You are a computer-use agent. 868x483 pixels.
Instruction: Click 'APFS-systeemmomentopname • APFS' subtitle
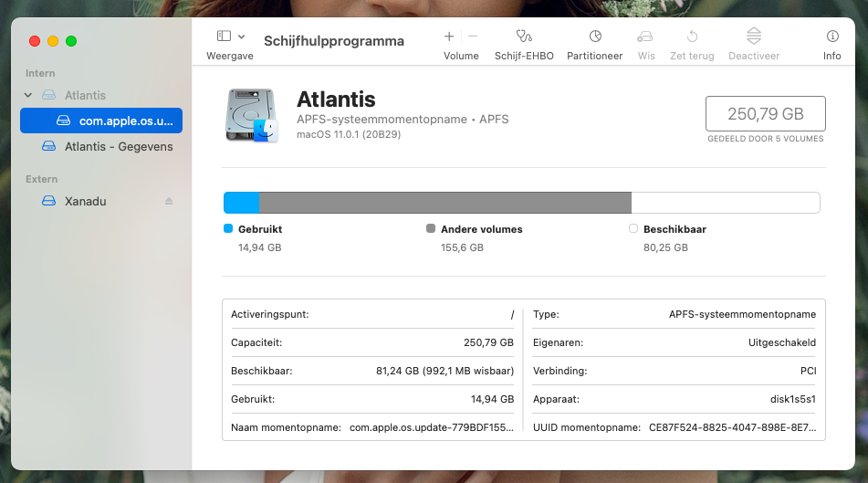403,119
